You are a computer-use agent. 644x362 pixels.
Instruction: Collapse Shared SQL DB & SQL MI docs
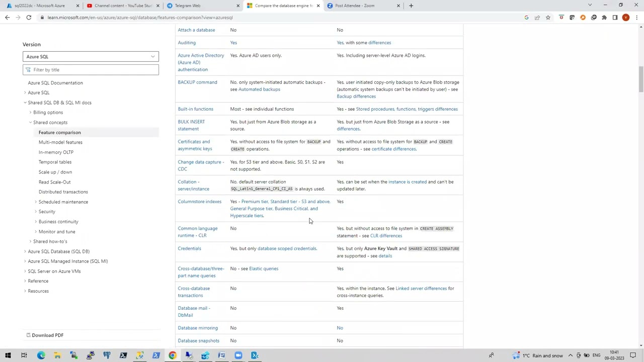pyautogui.click(x=25, y=103)
